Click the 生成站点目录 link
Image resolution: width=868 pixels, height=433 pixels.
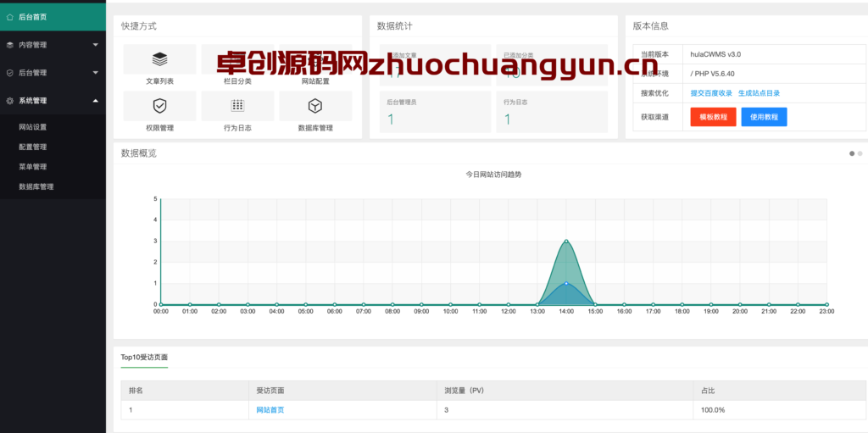759,93
